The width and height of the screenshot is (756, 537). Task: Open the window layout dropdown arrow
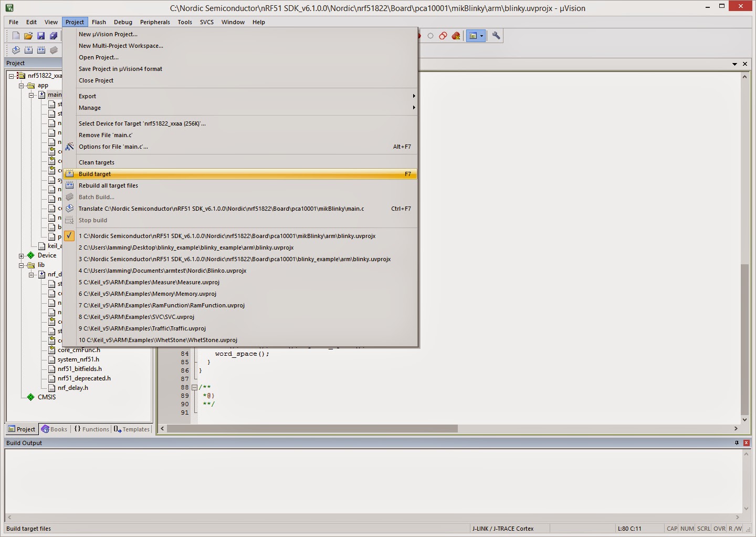pyautogui.click(x=482, y=36)
